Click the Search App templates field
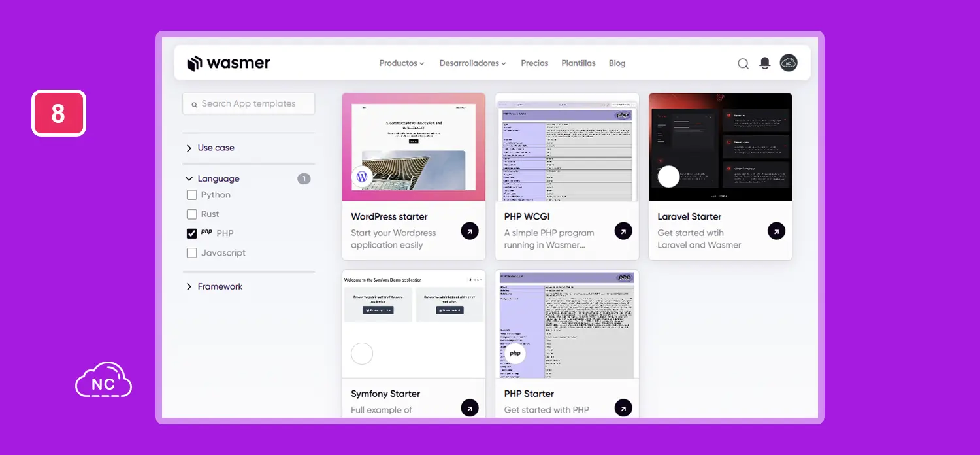The width and height of the screenshot is (980, 455). (249, 103)
